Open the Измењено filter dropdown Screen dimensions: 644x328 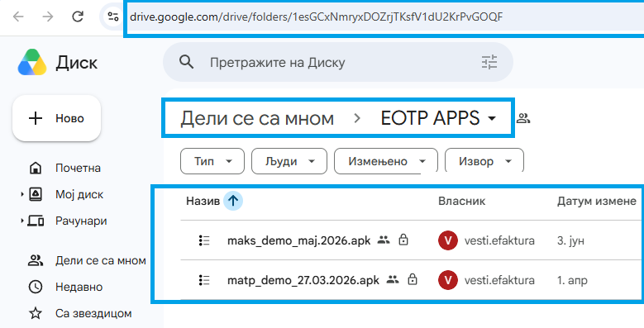[x=386, y=161]
